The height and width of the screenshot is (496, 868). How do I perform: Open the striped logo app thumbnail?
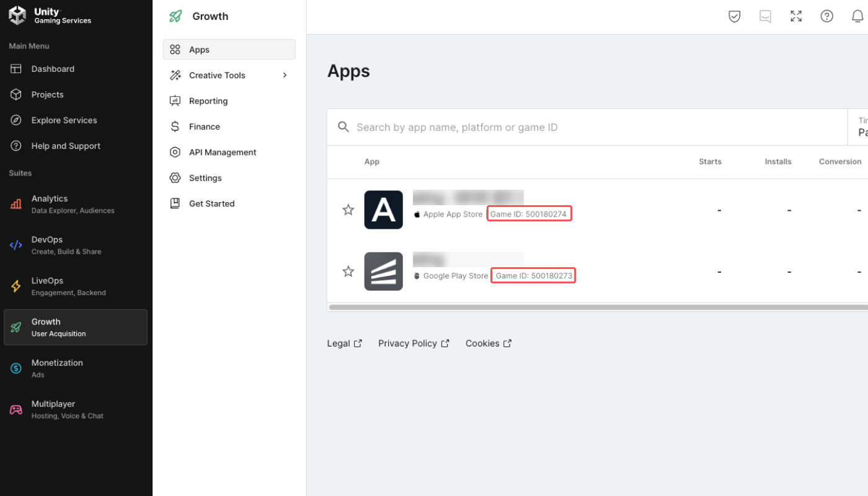click(384, 271)
